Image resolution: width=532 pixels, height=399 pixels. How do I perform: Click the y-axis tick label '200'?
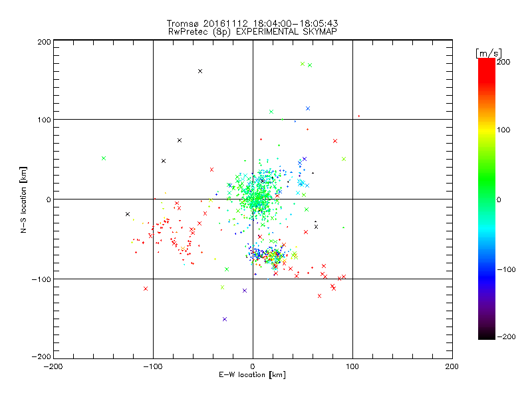coord(44,42)
